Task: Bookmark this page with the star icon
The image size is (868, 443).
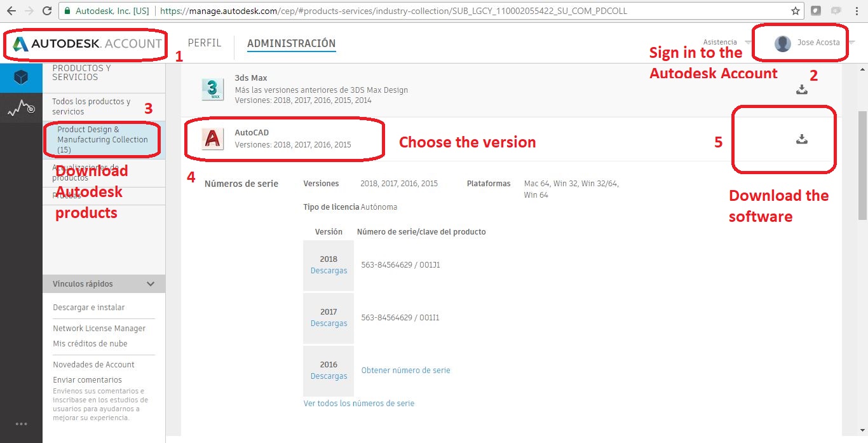Action: coord(796,11)
